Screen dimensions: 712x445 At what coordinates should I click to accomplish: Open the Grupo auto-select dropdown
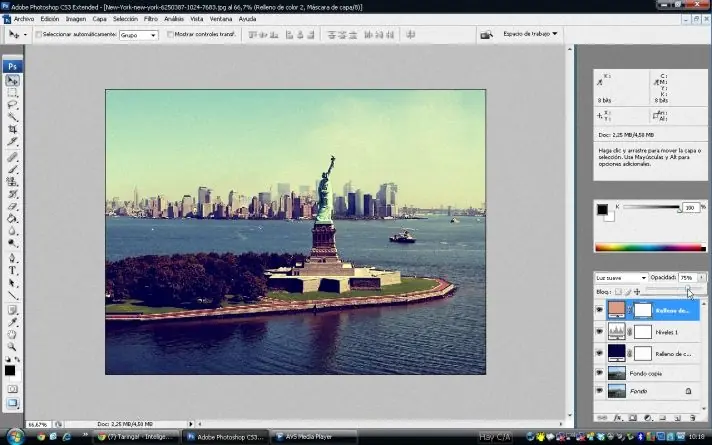click(139, 34)
